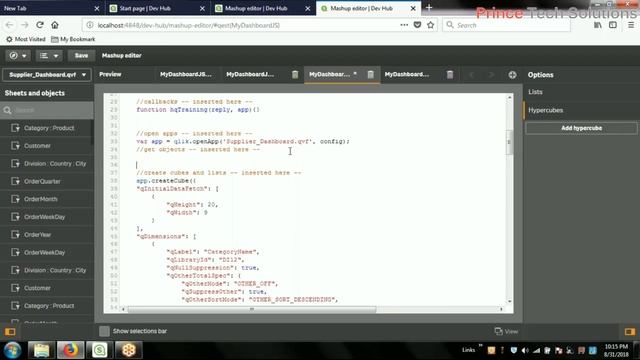Place cursor on the qlik.openApp line
Viewport: 640px width, 360px height.
coord(243,142)
